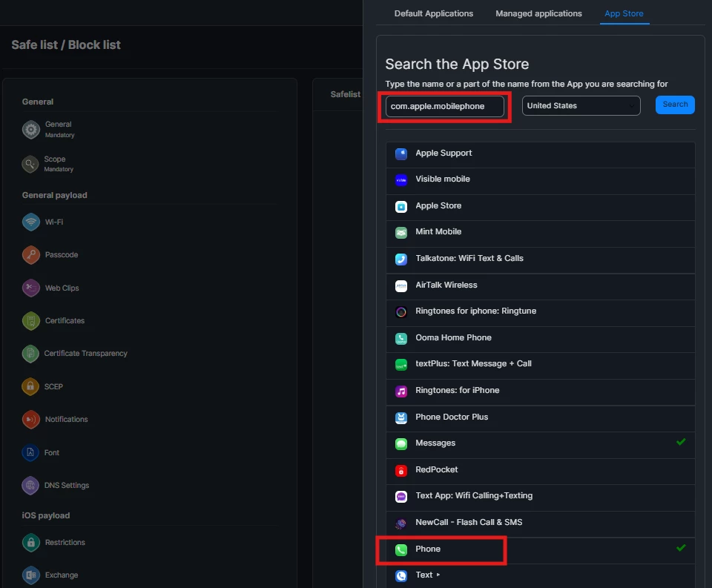Click the Text App Wifi Calling icon
Image resolution: width=712 pixels, height=588 pixels.
(x=401, y=497)
